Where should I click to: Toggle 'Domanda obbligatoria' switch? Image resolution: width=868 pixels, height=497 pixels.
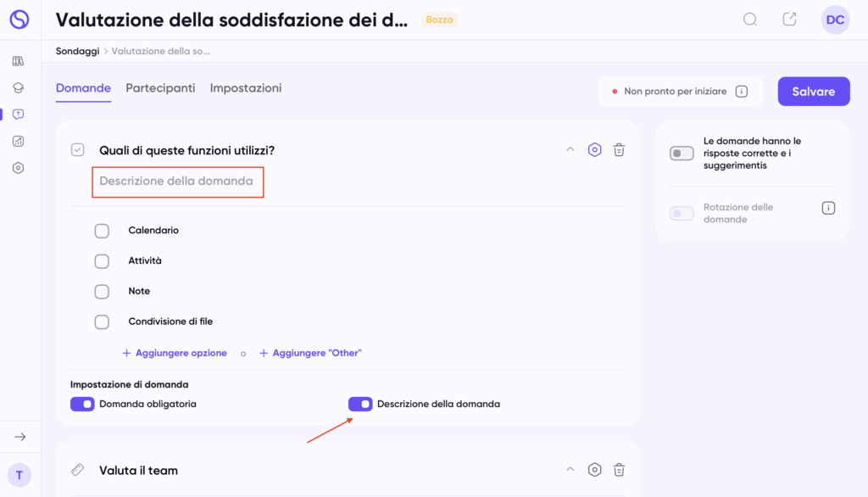click(x=82, y=404)
